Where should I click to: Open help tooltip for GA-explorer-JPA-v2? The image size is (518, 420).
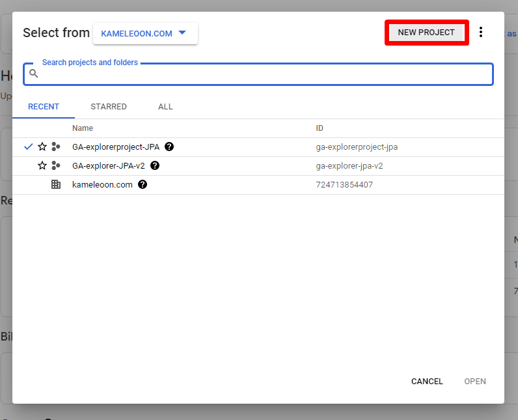(x=155, y=165)
